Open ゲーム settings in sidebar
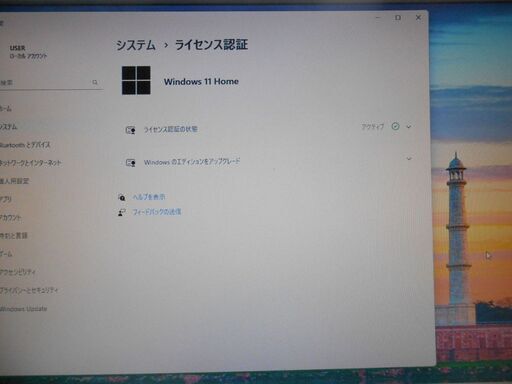 pyautogui.click(x=6, y=254)
